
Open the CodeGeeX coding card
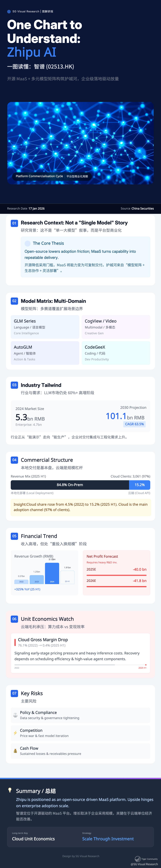116,353
